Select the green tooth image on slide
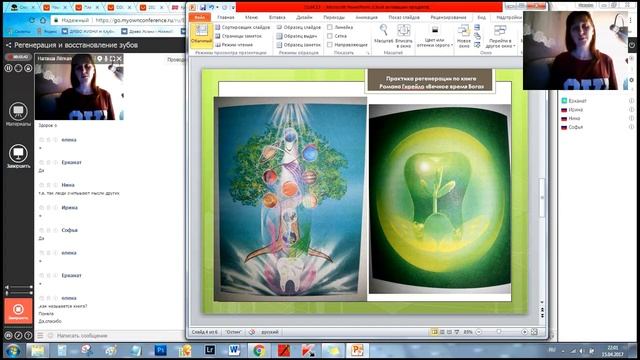The image size is (640, 360). coord(440,199)
